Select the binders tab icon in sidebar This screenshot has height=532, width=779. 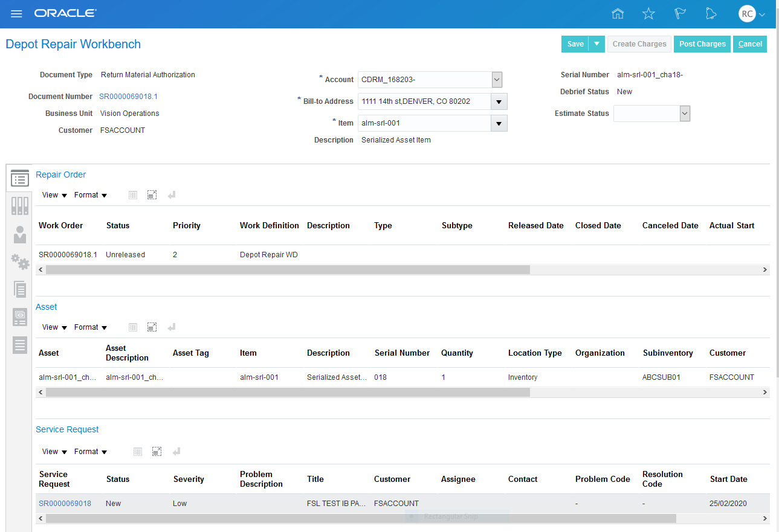[20, 206]
